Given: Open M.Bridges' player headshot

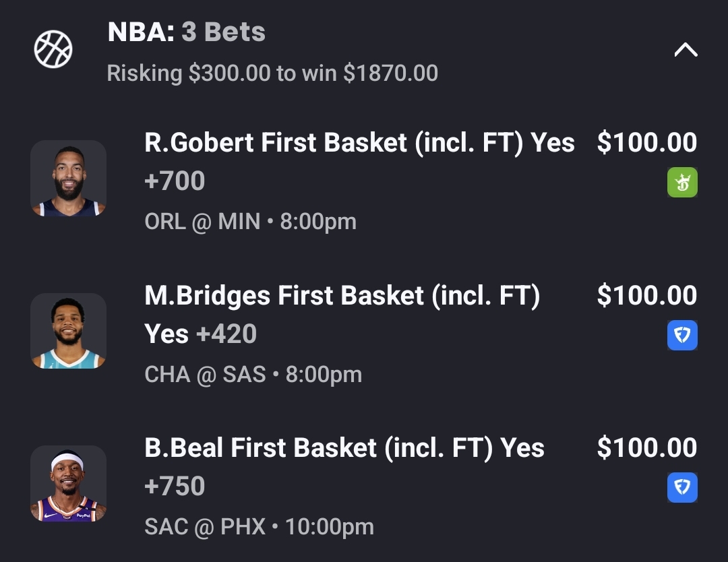Looking at the screenshot, I should 68,331.
